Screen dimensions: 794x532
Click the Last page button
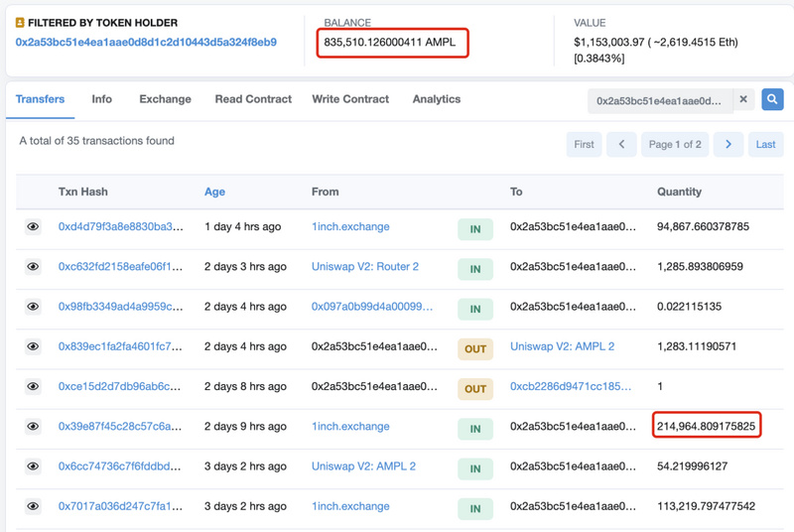765,144
